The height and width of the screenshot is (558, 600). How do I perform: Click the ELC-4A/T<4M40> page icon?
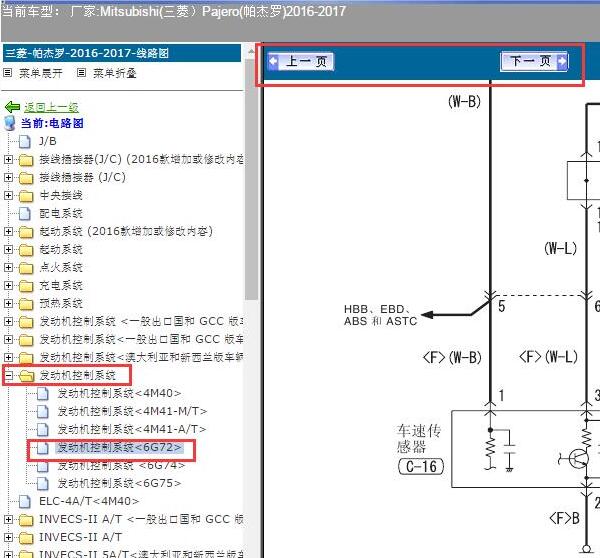click(25, 501)
